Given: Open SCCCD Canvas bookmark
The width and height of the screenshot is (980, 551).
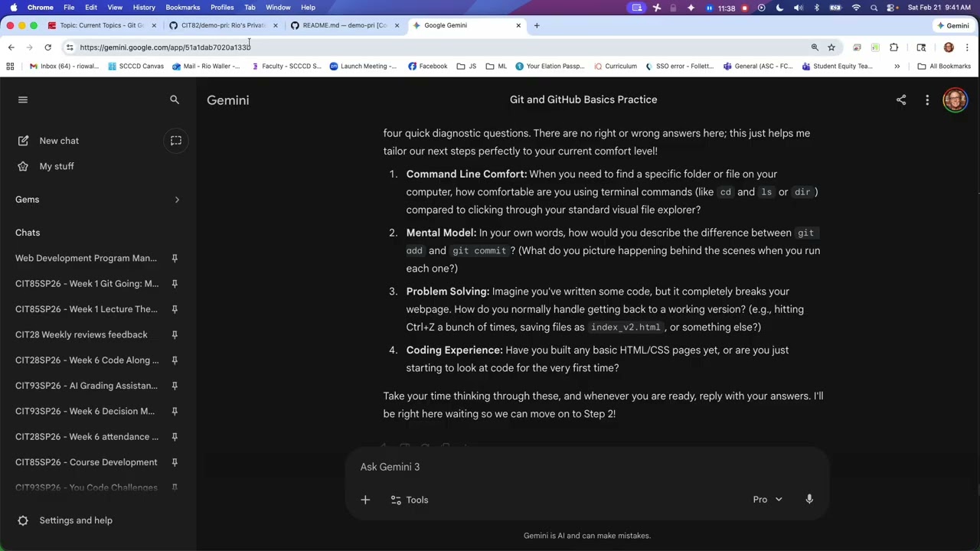Looking at the screenshot, I should pyautogui.click(x=136, y=67).
